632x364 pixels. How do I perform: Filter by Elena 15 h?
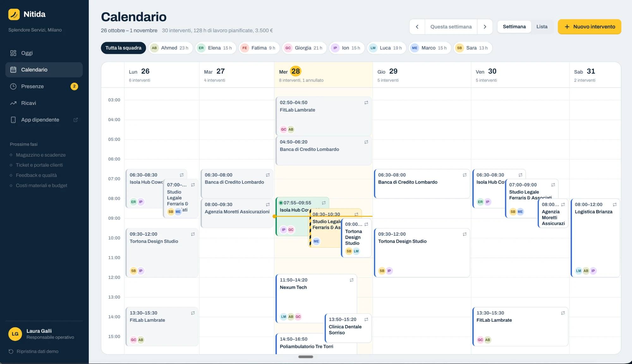click(x=216, y=48)
